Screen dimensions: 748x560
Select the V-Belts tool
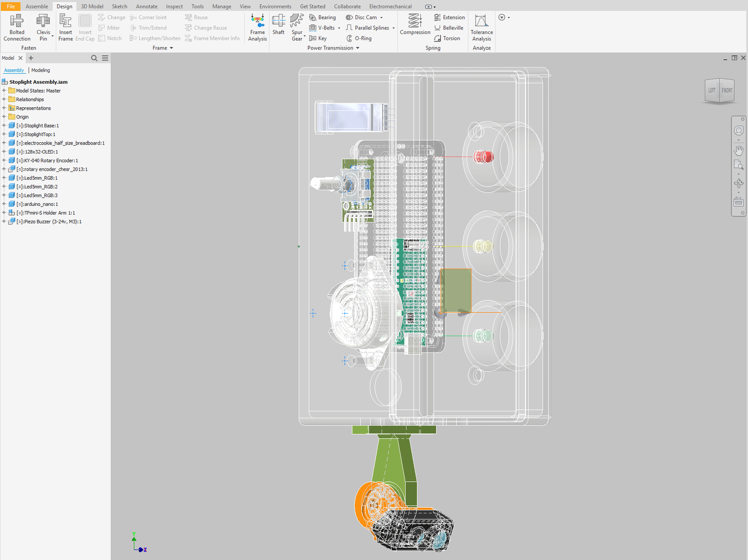[322, 28]
